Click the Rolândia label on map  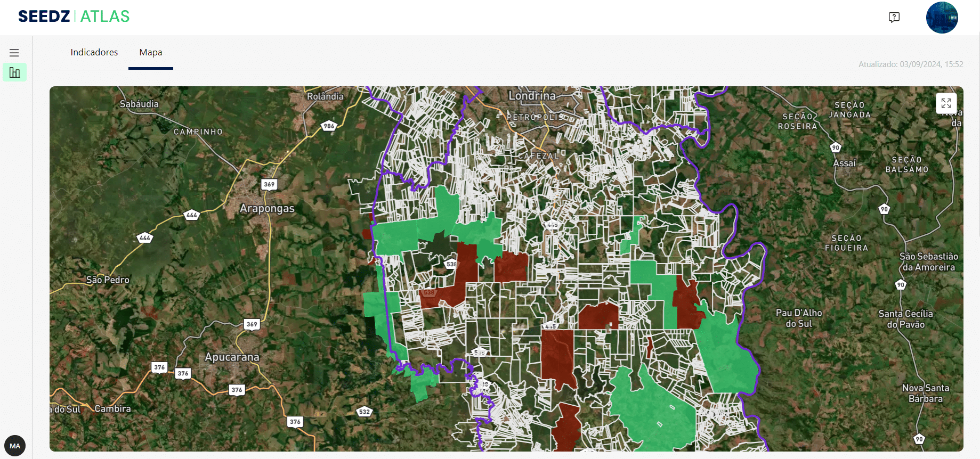click(x=325, y=96)
